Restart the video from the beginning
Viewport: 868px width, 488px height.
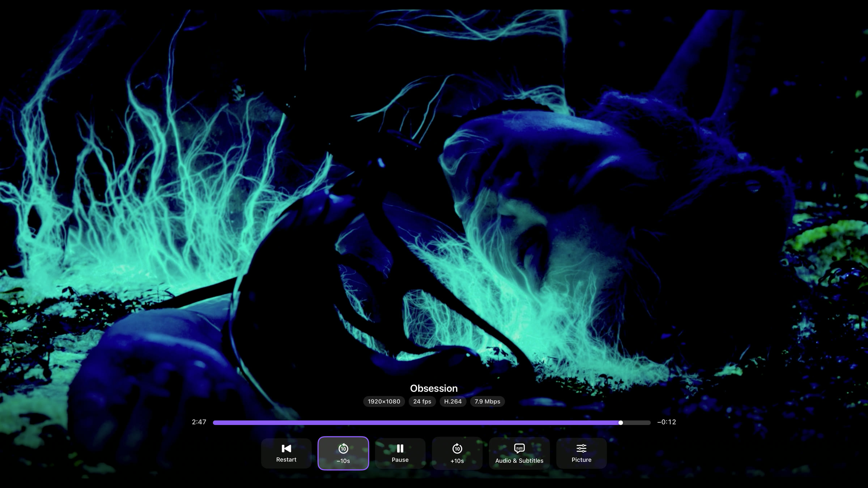(x=286, y=453)
